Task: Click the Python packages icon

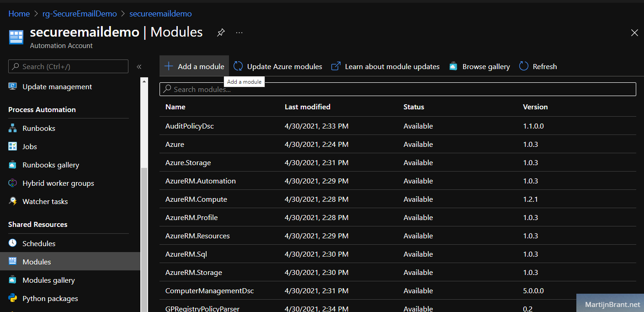Action: [13, 298]
